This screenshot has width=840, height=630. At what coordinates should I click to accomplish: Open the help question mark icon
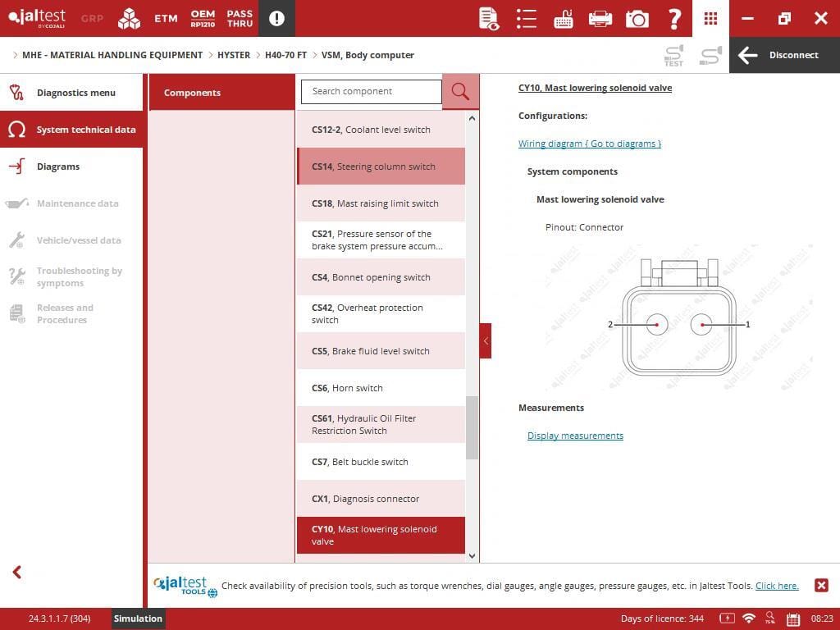674,18
